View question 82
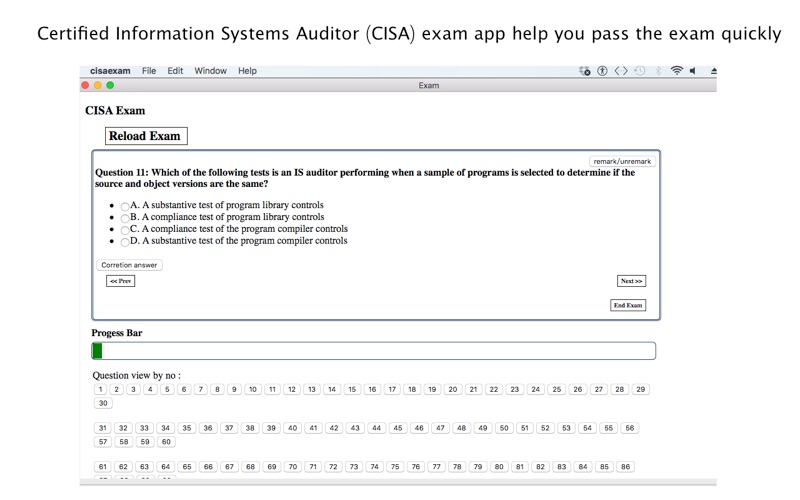Image resolution: width=800 pixels, height=500 pixels. (x=540, y=467)
